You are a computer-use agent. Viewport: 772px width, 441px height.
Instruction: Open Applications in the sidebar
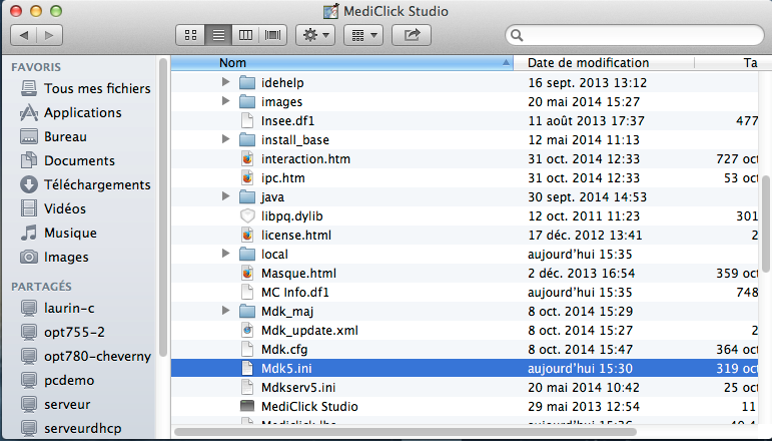tap(82, 113)
